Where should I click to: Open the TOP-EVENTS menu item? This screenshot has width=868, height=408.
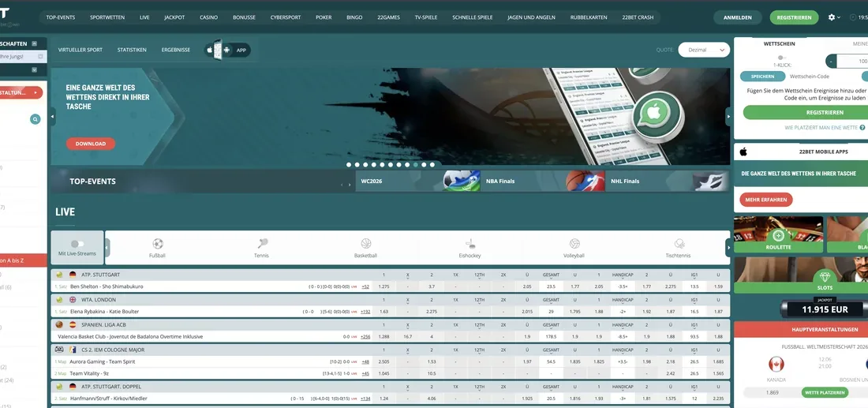click(60, 17)
